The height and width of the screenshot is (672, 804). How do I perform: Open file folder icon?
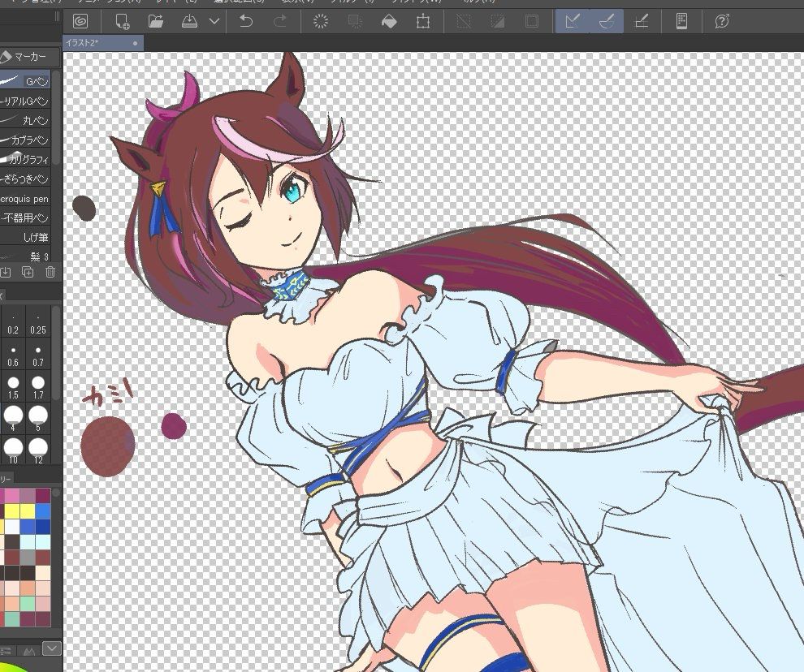click(155, 22)
